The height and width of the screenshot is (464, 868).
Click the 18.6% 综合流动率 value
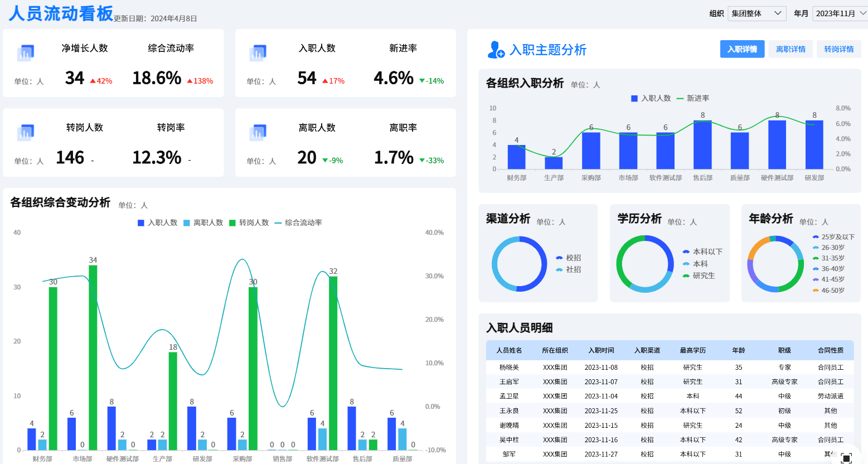click(157, 78)
